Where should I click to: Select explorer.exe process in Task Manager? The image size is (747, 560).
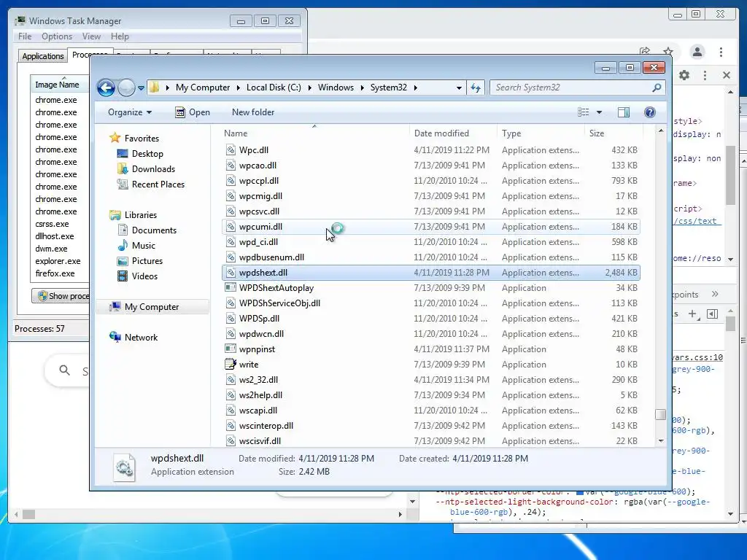(58, 261)
